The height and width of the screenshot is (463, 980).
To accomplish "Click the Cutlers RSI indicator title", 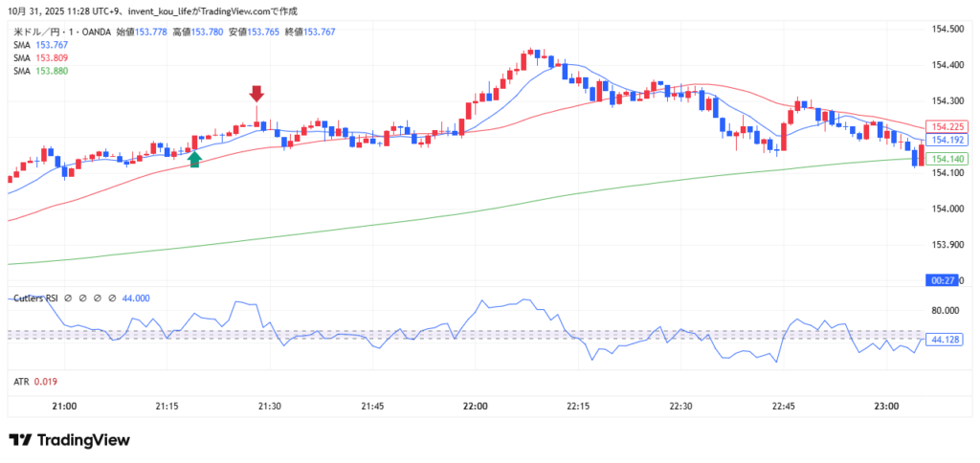I will click(x=35, y=298).
